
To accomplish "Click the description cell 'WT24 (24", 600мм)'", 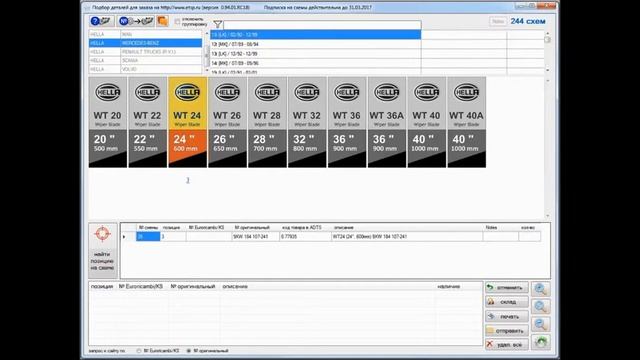I will 407,236.
